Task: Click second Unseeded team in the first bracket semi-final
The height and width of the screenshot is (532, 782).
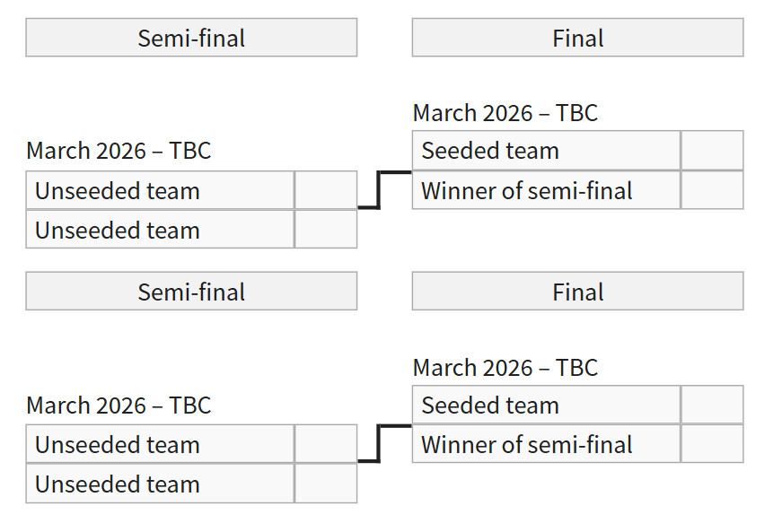Action: (x=160, y=230)
